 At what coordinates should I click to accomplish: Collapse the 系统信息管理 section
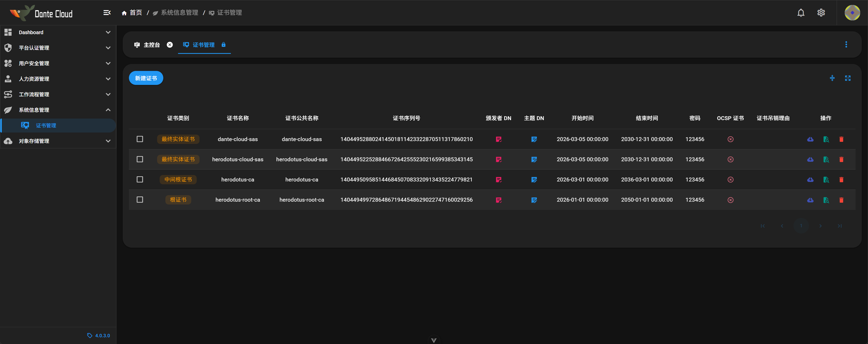57,110
